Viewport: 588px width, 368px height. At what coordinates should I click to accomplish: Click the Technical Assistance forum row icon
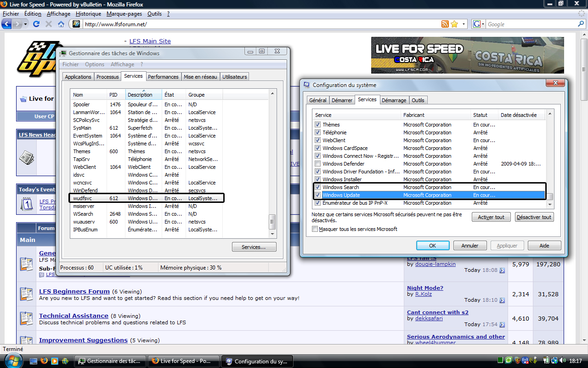pos(26,318)
